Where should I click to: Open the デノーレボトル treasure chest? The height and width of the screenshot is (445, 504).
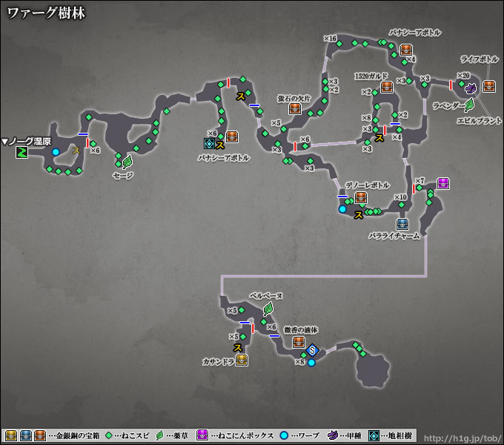pyautogui.click(x=361, y=197)
